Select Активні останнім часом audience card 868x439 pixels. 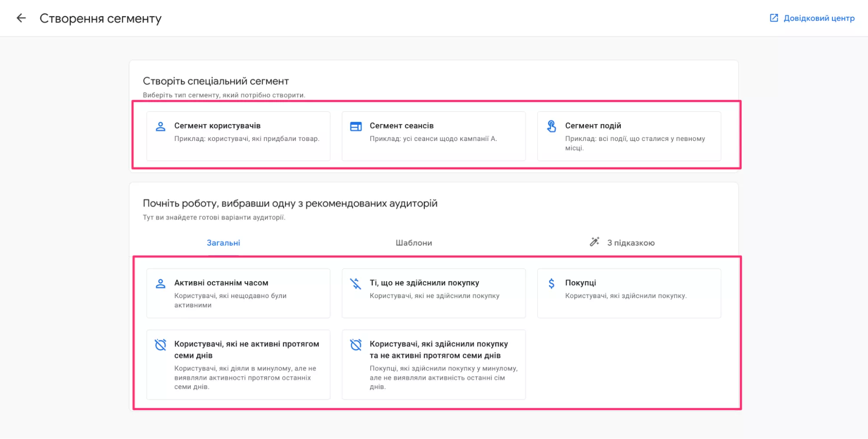pyautogui.click(x=238, y=293)
